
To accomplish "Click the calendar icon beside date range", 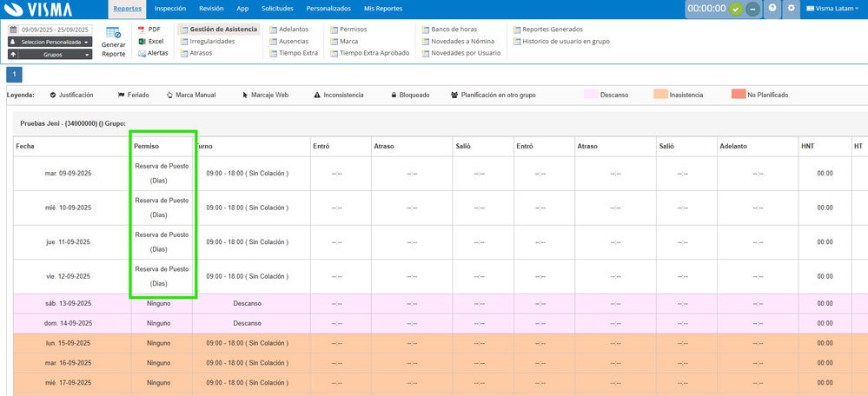I will [x=13, y=30].
